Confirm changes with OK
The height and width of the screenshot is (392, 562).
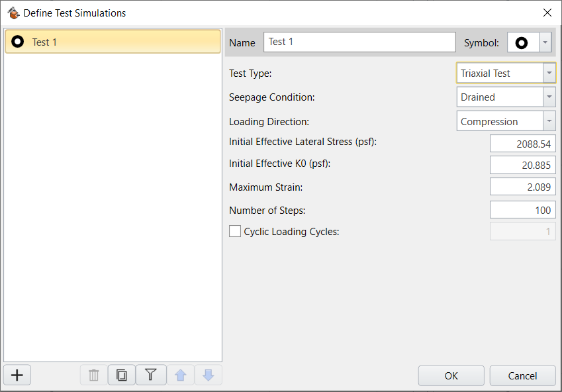451,375
